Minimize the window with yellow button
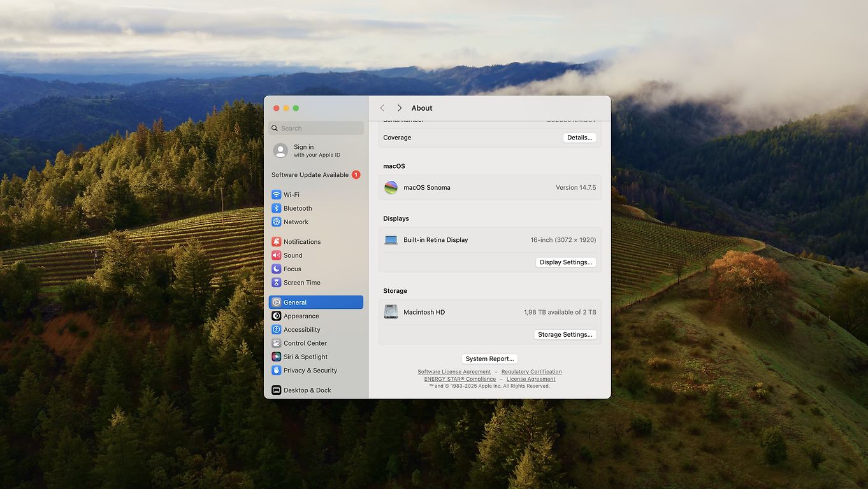This screenshot has height=489, width=868. click(x=286, y=108)
